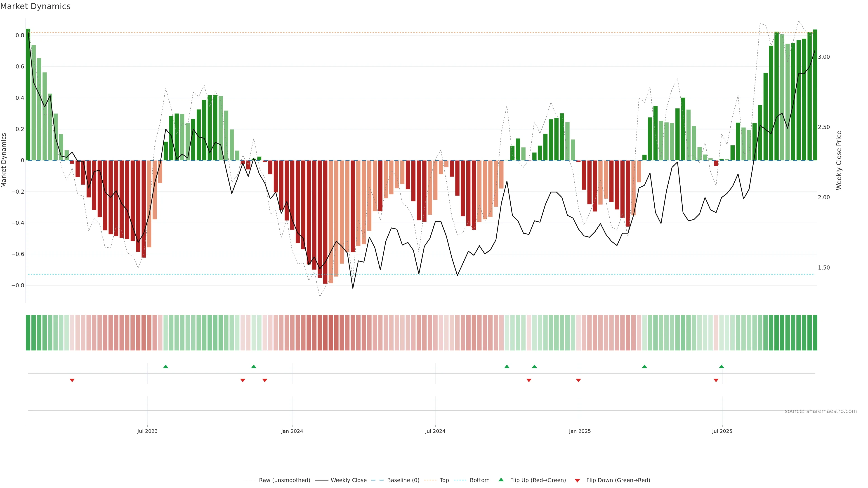Click the first green flip-up triangle after Jul 2023
The image size is (868, 488).
point(165,366)
